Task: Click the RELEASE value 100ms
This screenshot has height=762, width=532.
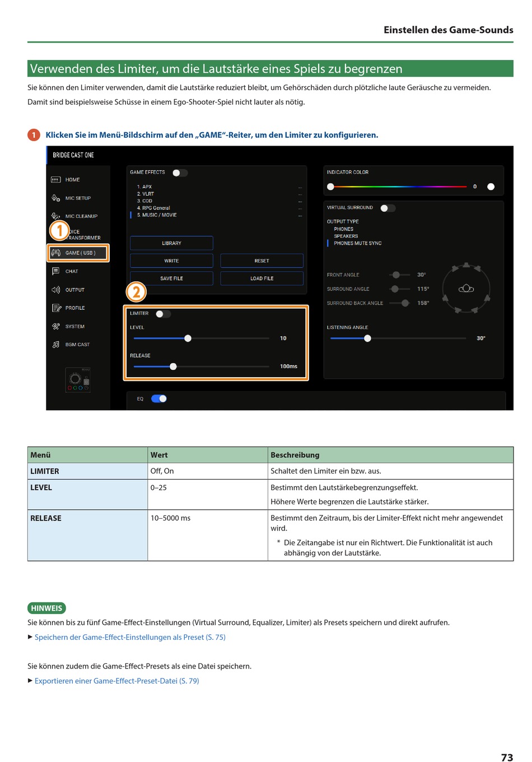Action: click(x=288, y=366)
